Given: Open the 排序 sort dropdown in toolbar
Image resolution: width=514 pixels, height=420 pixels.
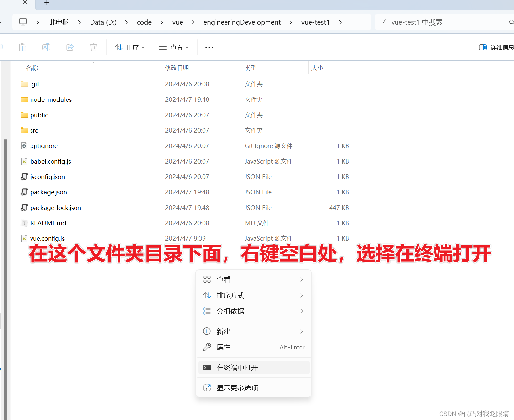Looking at the screenshot, I should (130, 47).
